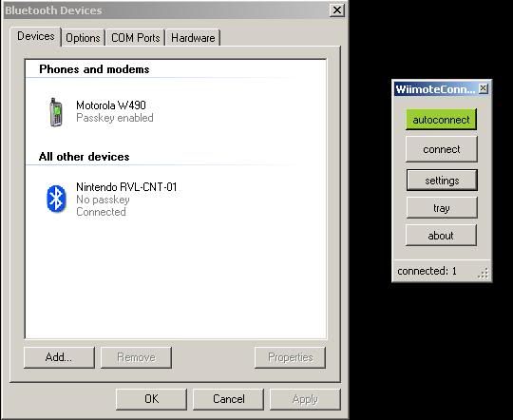Click the connected: 1 status bar
The width and height of the screenshot is (513, 420).
(442, 271)
